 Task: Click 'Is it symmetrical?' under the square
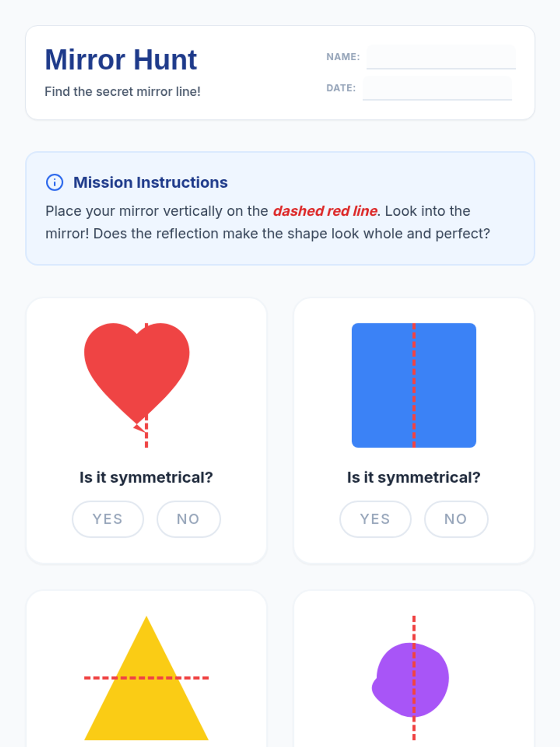414,477
